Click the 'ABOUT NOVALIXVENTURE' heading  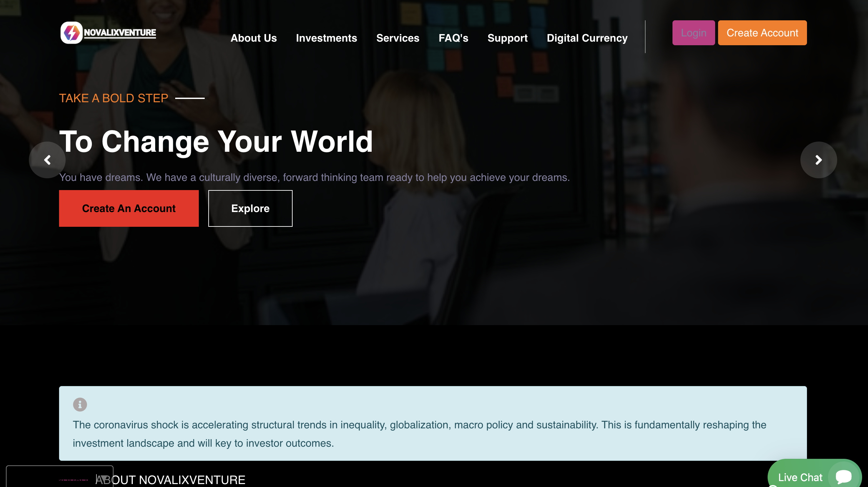[x=170, y=479]
